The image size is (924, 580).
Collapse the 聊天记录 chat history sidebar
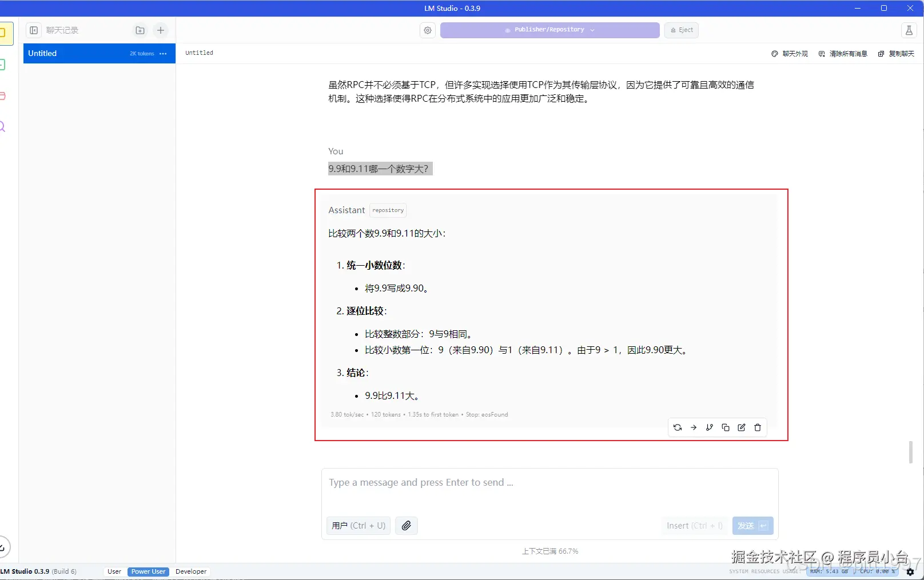coord(34,30)
